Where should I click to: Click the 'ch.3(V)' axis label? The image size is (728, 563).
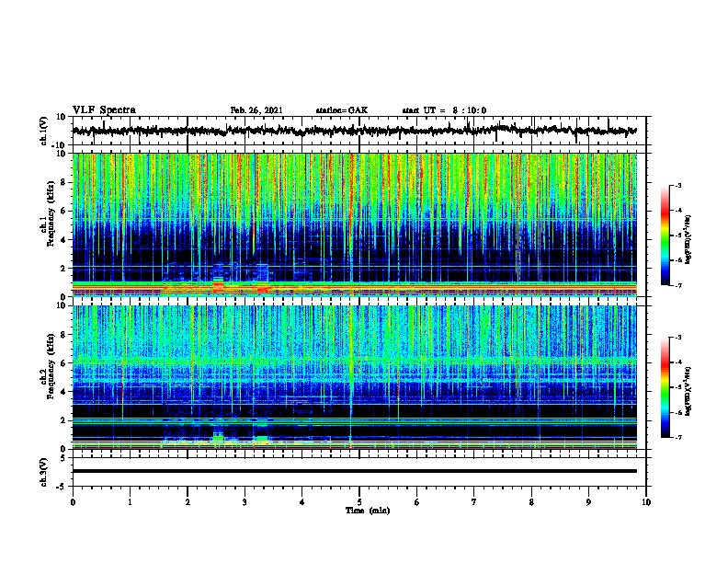tap(44, 473)
